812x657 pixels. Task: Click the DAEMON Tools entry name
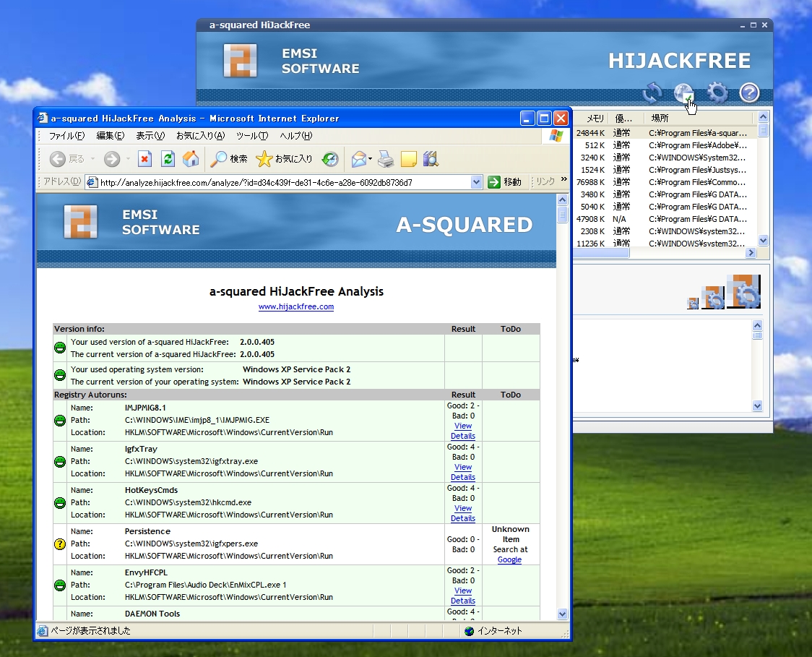click(x=152, y=614)
